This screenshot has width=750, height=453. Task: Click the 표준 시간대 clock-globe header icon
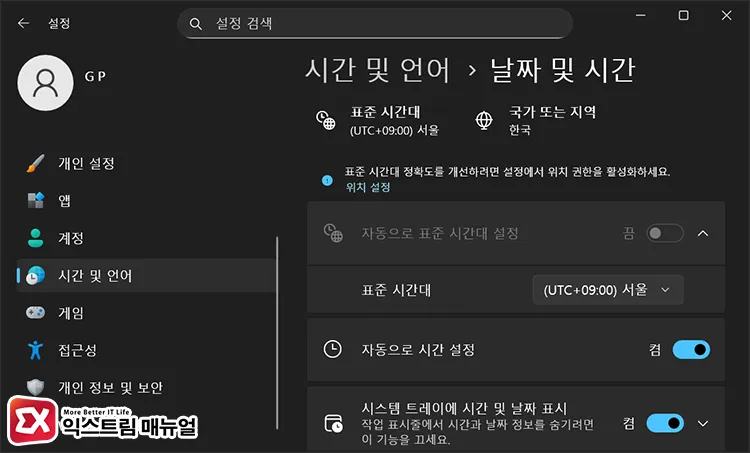pyautogui.click(x=326, y=120)
